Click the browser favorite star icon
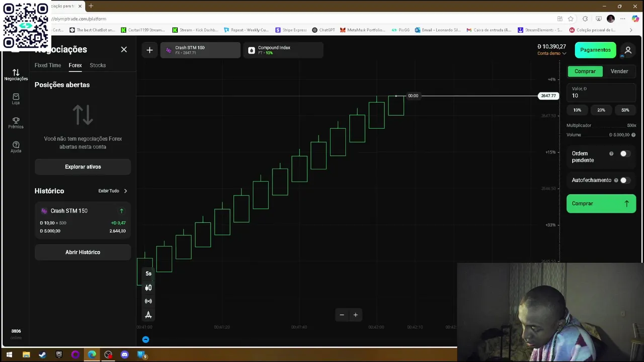Image resolution: width=644 pixels, height=362 pixels. point(571,19)
